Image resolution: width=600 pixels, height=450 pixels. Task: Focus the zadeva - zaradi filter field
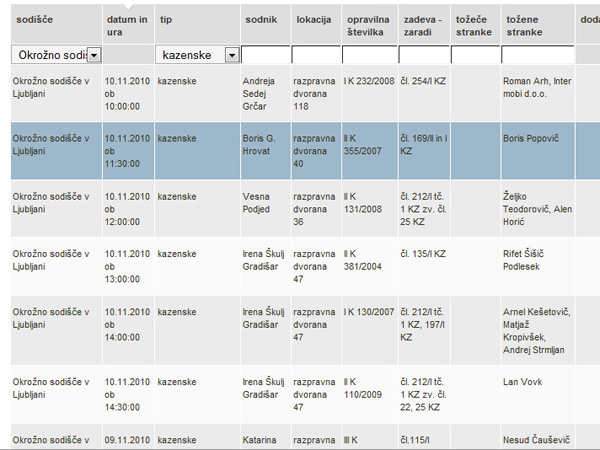[x=423, y=55]
